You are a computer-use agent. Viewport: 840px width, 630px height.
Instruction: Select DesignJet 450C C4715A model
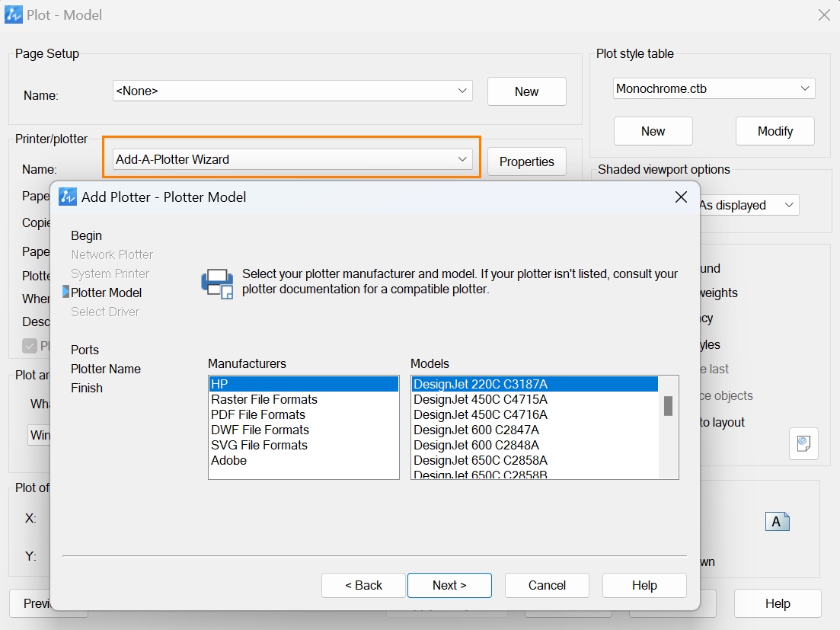pos(535,400)
